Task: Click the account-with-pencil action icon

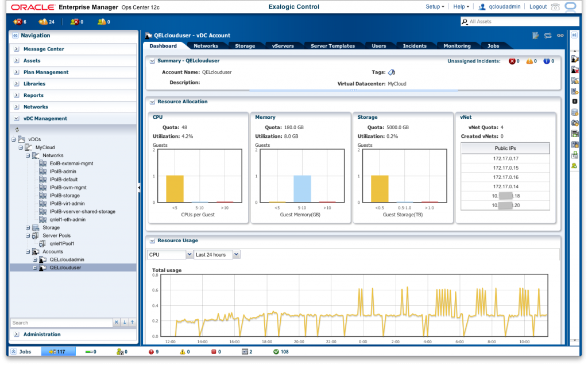Action: click(x=575, y=59)
